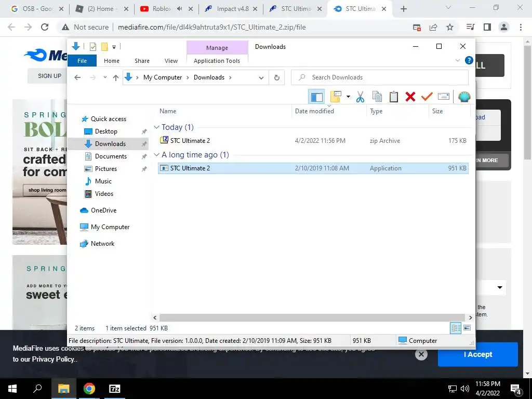Select OneDrive in navigation pane
532x399 pixels.
pyautogui.click(x=103, y=210)
